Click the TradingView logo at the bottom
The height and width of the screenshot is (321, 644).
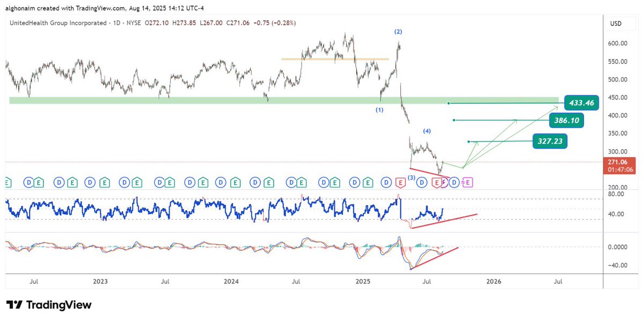click(49, 304)
